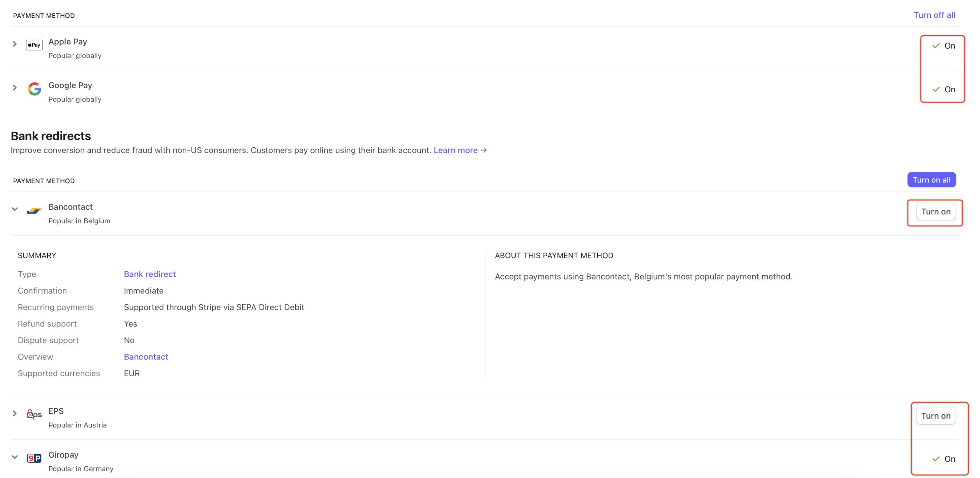Toggle Apple Pay On status

(x=944, y=46)
